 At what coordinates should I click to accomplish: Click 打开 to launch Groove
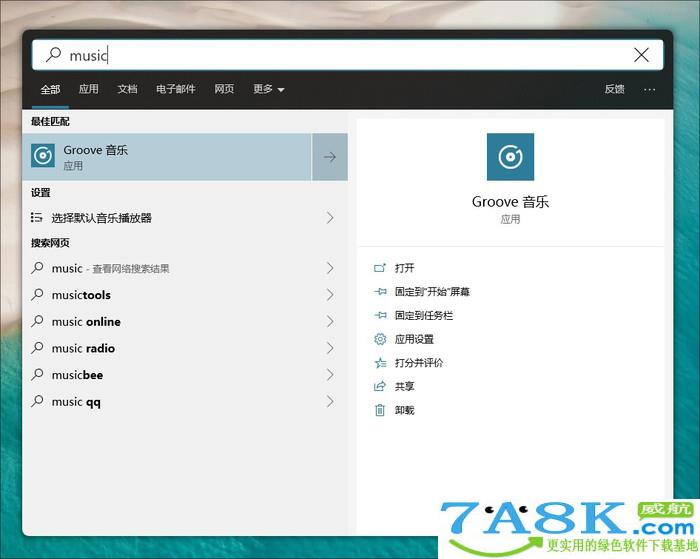(404, 268)
